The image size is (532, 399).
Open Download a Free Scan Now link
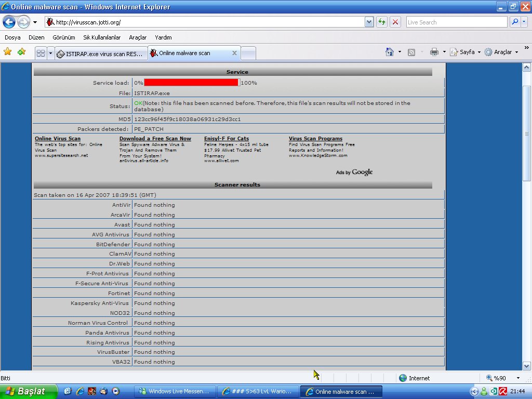coord(155,138)
